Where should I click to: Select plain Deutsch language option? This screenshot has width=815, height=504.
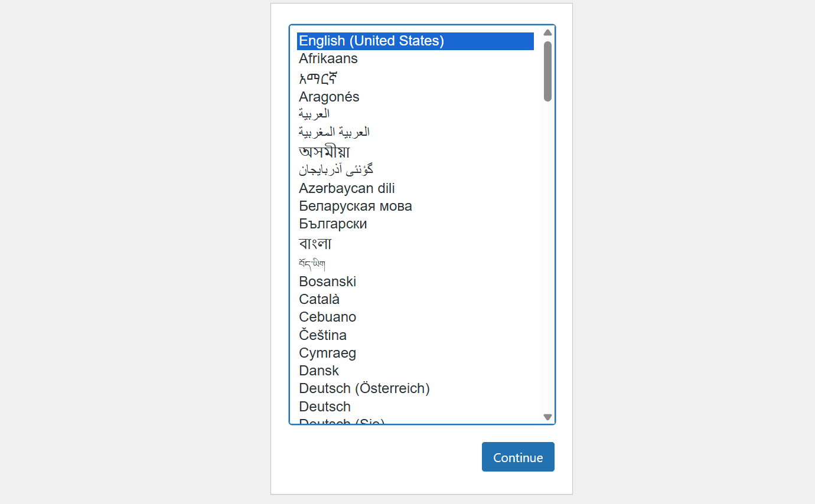325,407
